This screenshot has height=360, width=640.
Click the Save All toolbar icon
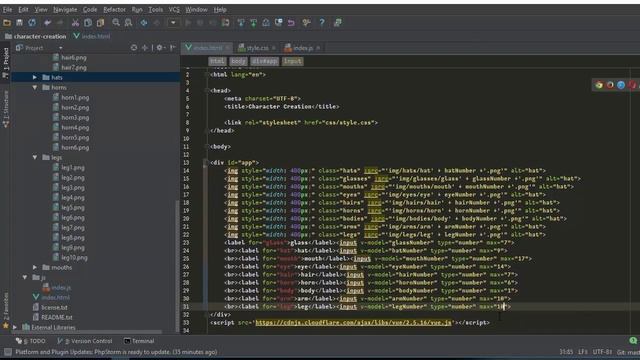click(x=19, y=23)
